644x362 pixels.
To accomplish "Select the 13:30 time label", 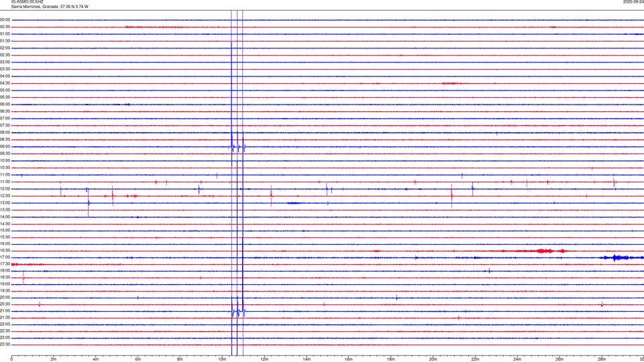I will click(5, 210).
